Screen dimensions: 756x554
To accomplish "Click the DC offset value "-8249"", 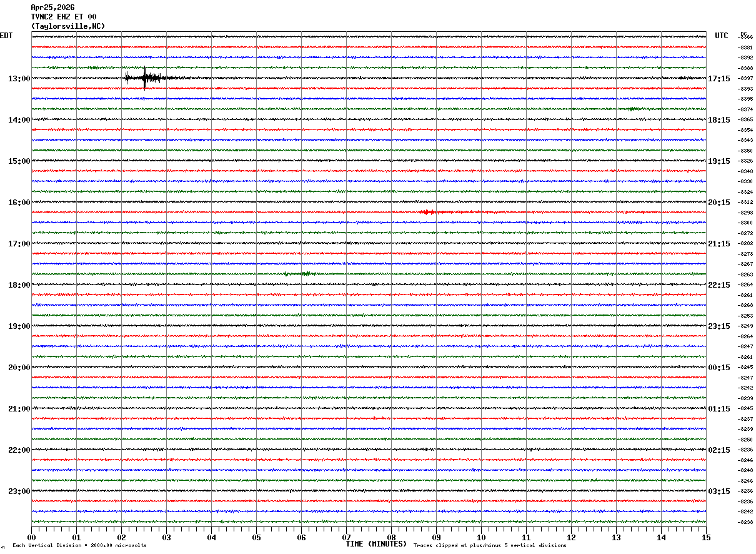I will (x=746, y=326).
